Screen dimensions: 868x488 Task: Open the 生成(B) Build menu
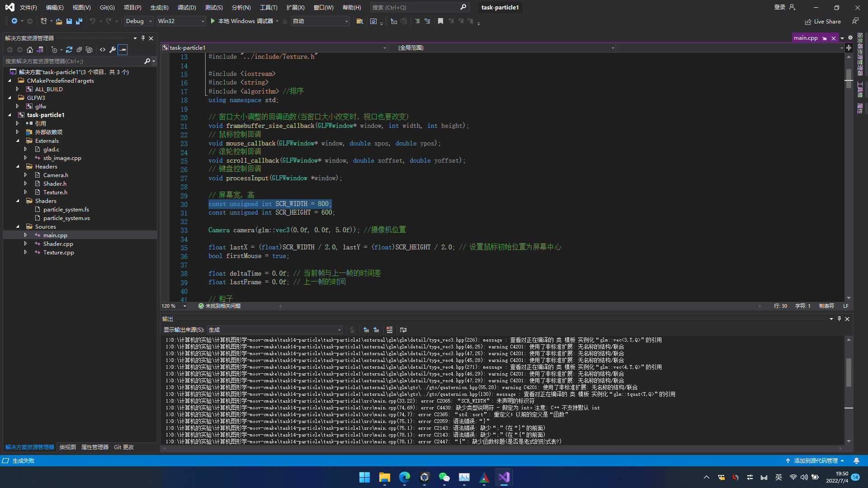tap(159, 7)
